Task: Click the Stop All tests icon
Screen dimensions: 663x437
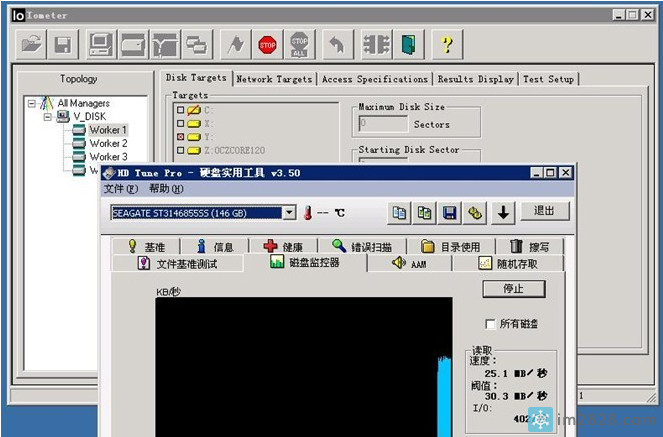Action: 300,44
